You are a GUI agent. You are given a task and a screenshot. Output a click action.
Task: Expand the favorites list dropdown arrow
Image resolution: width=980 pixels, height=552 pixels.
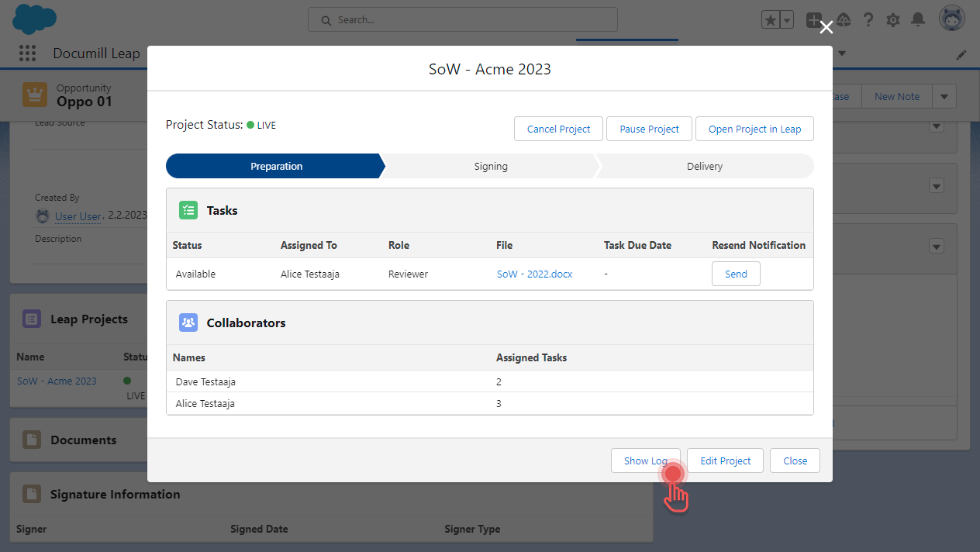pyautogui.click(x=787, y=21)
